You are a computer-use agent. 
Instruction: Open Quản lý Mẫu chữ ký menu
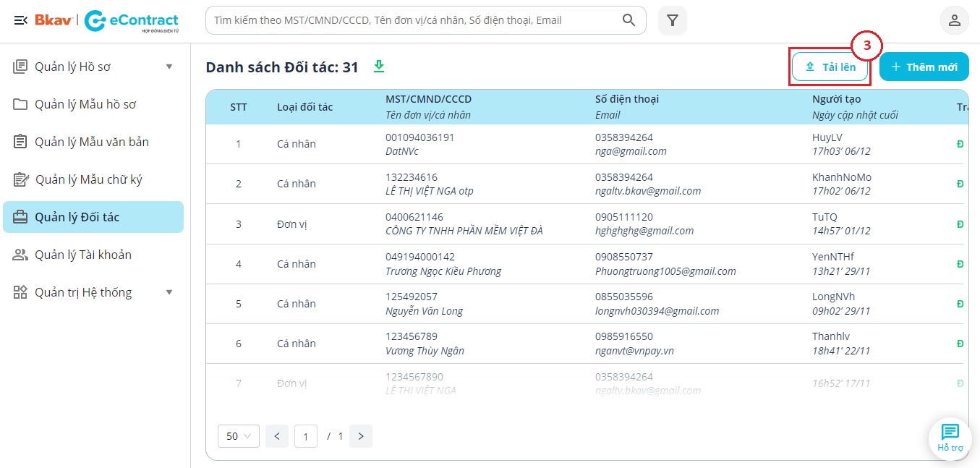point(88,179)
